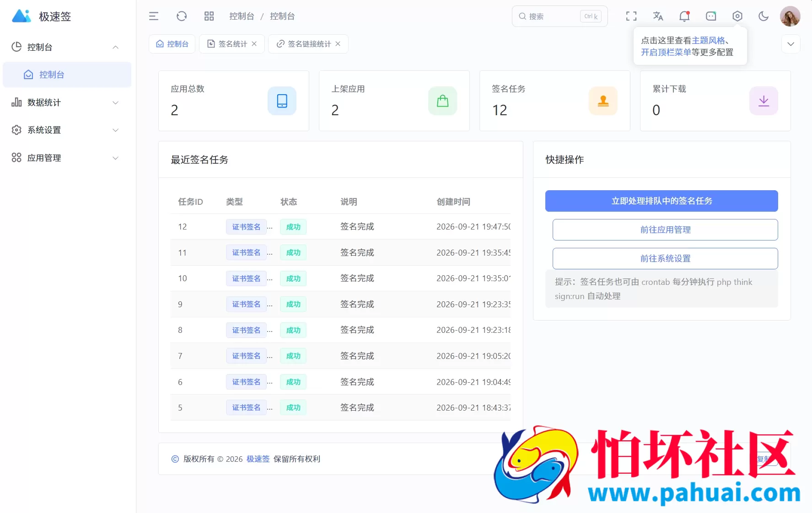Expand the 系统设置 sidebar menu
This screenshot has height=513, width=812.
[67, 130]
